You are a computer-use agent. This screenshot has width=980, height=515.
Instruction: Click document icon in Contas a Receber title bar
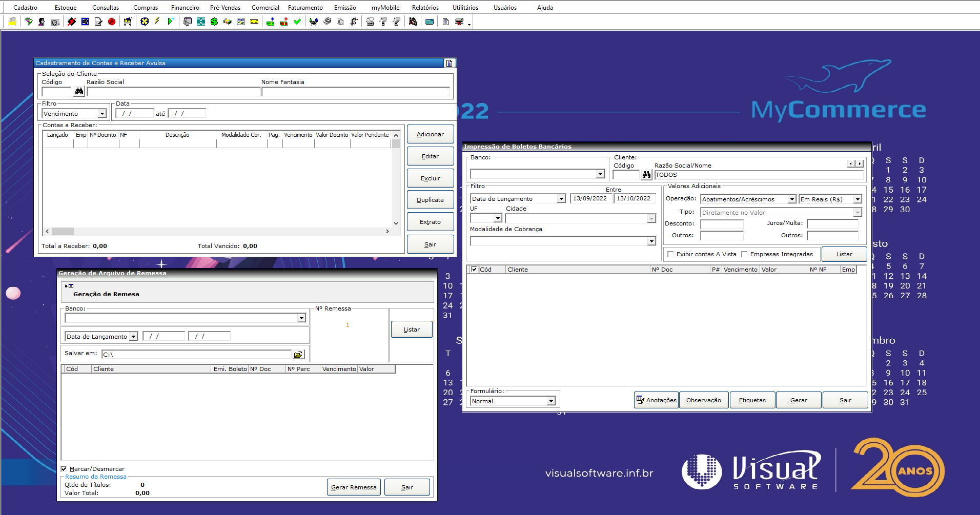pyautogui.click(x=449, y=63)
